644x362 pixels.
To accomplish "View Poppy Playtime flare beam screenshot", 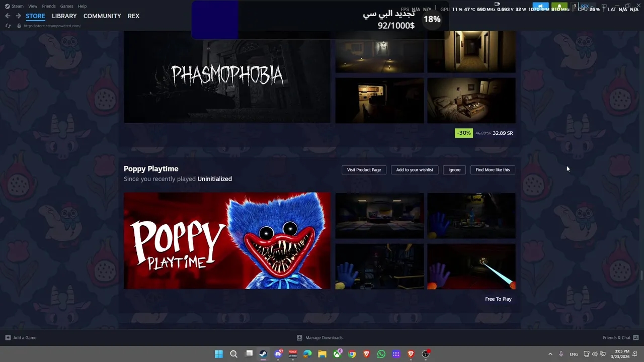I will coord(471,266).
